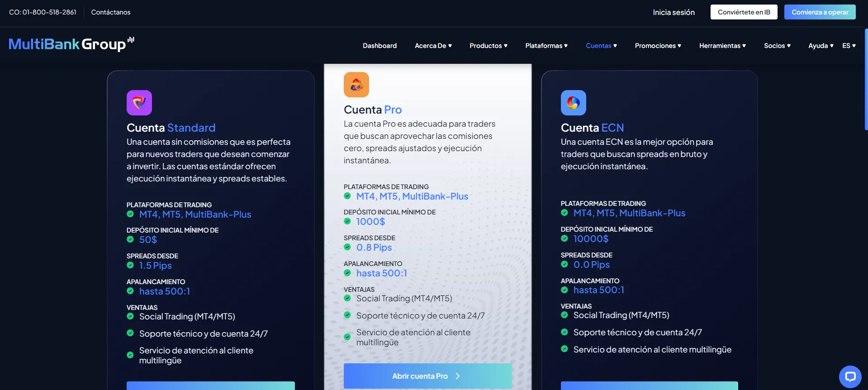Click the Abrir cuenta Pro button

(x=428, y=376)
